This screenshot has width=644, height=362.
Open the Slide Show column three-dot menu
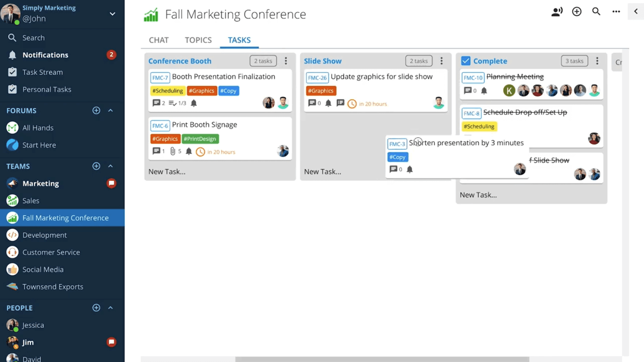[x=442, y=61]
